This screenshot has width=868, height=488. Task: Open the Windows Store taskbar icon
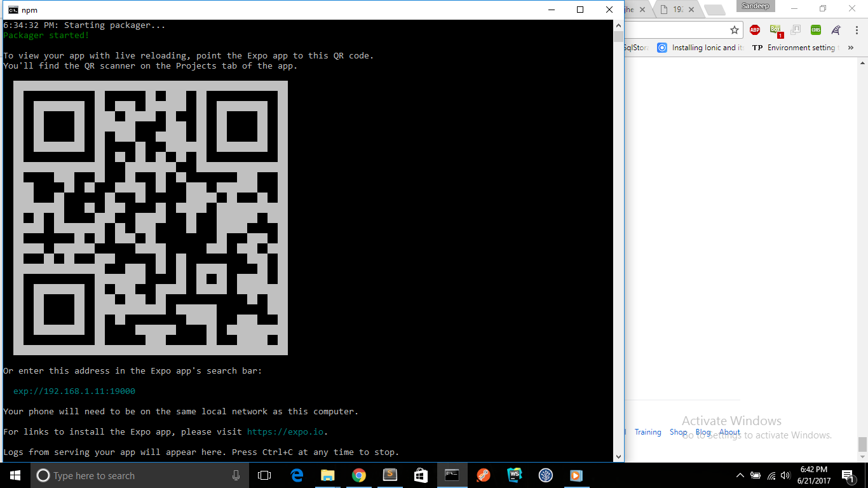[x=421, y=475]
